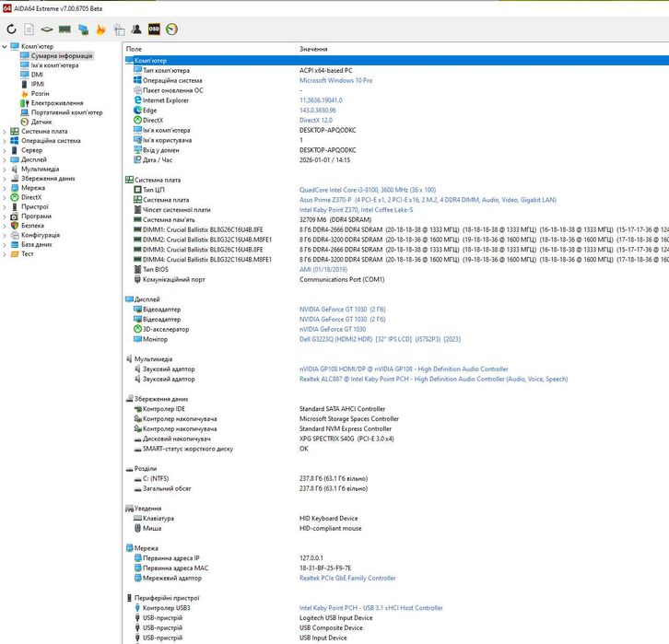This screenshot has height=644, width=669.
Task: Expand the Мультимедіа tree node
Action: pos(5,169)
